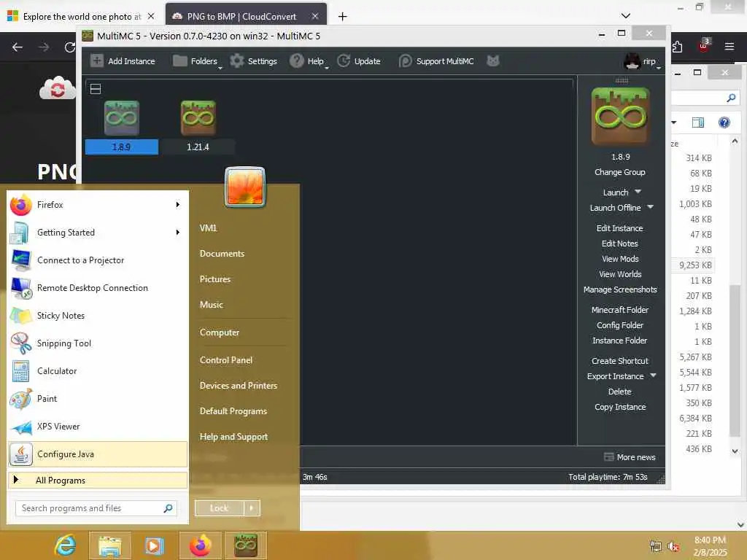Click the network tray icon

pyautogui.click(x=656, y=546)
